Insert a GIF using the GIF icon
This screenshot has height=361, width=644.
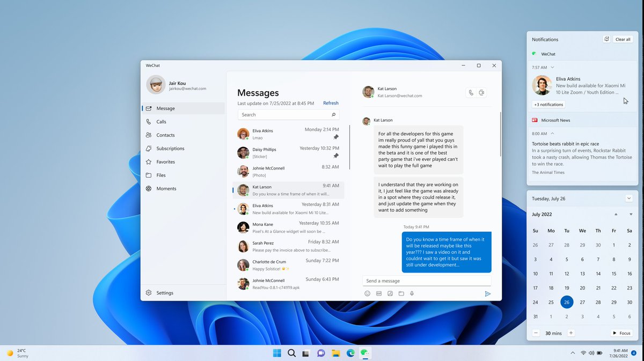point(379,293)
